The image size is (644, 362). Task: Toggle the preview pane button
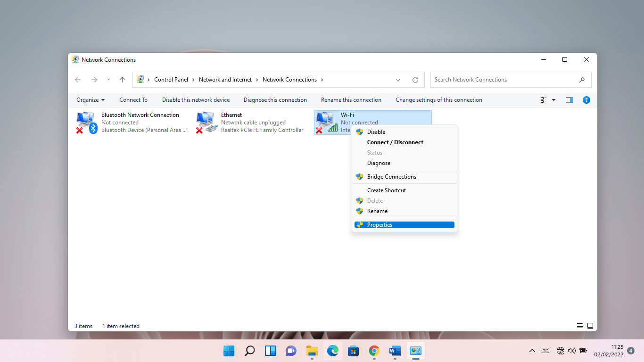(x=570, y=100)
